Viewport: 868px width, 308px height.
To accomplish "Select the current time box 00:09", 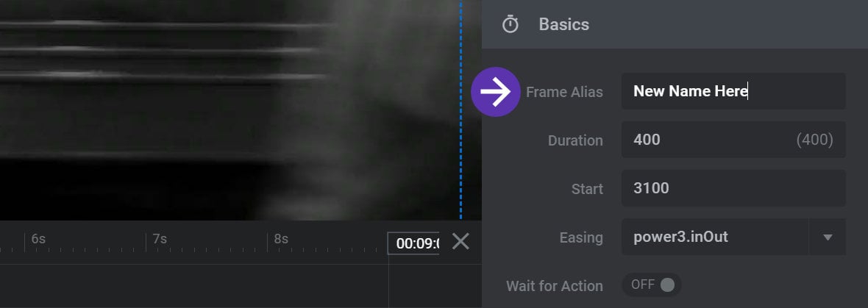I will [413, 243].
